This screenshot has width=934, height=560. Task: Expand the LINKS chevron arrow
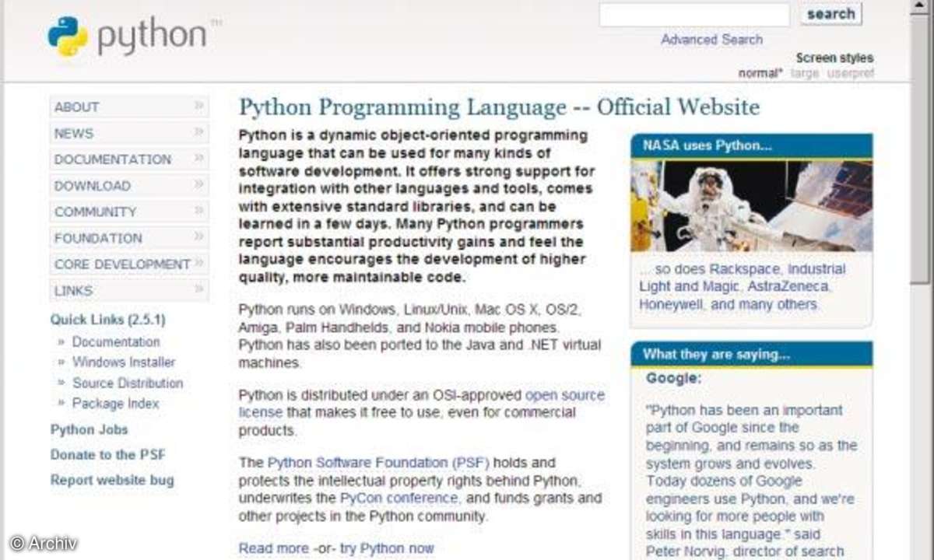tap(199, 289)
